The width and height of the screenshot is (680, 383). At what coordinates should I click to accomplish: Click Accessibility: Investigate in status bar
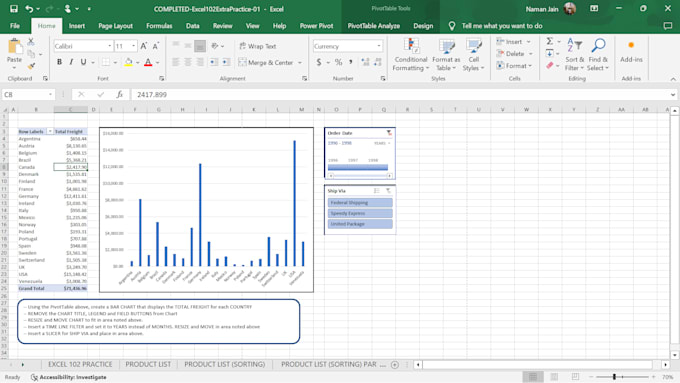click(x=69, y=377)
